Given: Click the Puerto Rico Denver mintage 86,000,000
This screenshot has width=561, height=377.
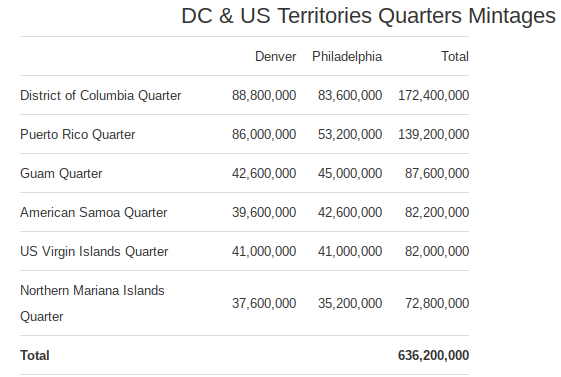Looking at the screenshot, I should (264, 134).
